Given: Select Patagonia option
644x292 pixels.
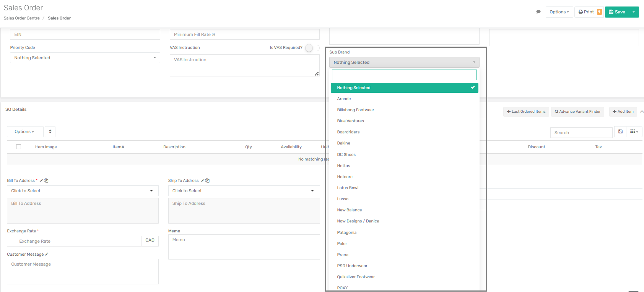Looking at the screenshot, I should 346,232.
